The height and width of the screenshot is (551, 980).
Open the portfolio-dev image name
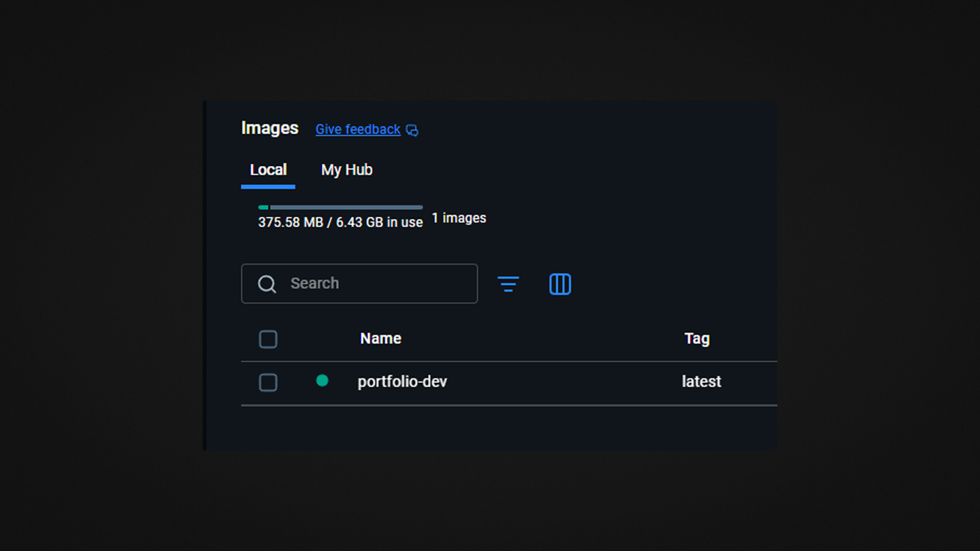click(402, 382)
